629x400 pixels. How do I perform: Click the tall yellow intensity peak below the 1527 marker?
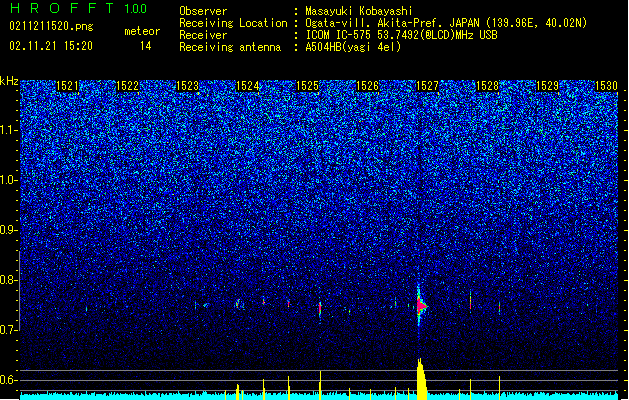tap(421, 379)
